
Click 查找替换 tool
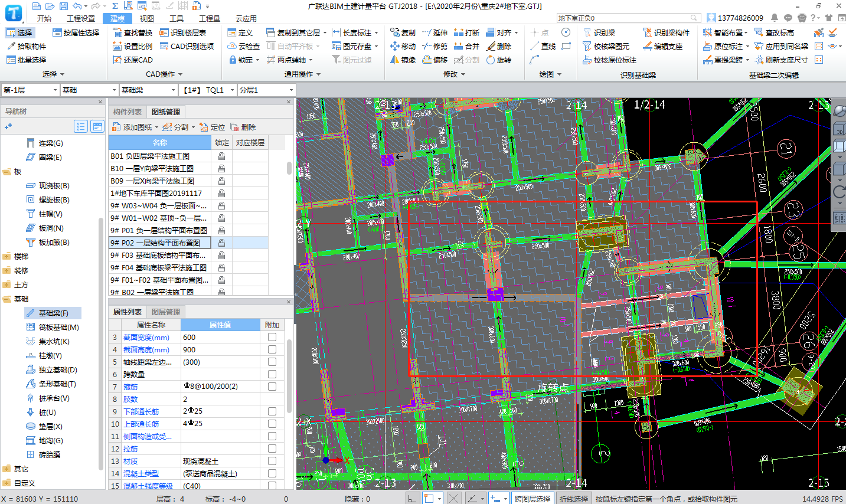click(x=132, y=32)
